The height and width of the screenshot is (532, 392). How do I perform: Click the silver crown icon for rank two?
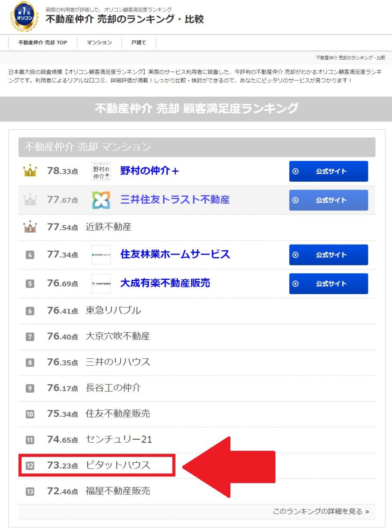tap(30, 200)
